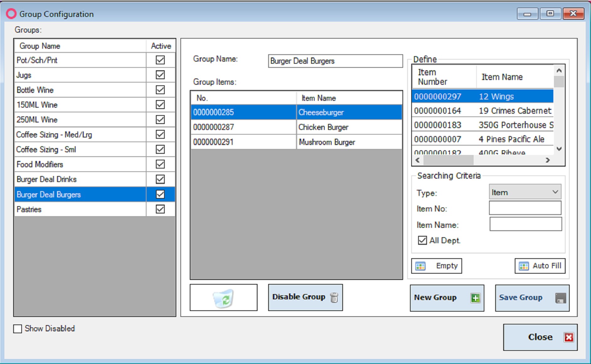Select 4 Pines Pacific Ale in Define list

[x=511, y=139]
